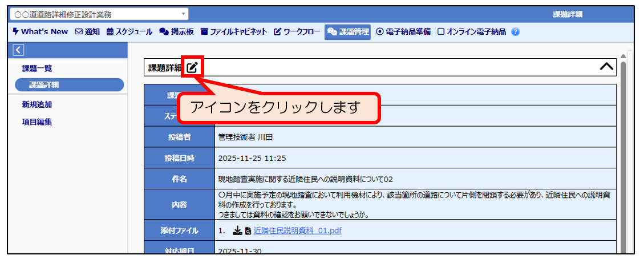
Task: Open 課題一覧 in the sidebar
Action: (37, 68)
